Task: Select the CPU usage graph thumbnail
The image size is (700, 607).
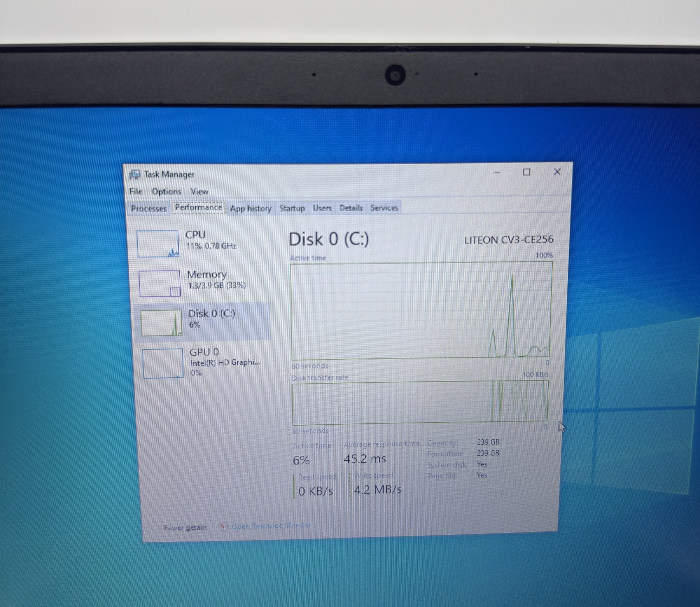Action: [x=157, y=244]
